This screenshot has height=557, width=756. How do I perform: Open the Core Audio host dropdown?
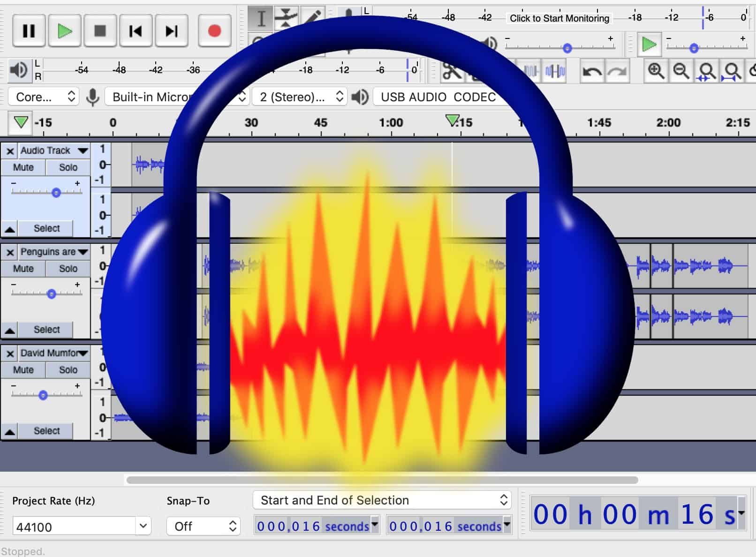44,97
